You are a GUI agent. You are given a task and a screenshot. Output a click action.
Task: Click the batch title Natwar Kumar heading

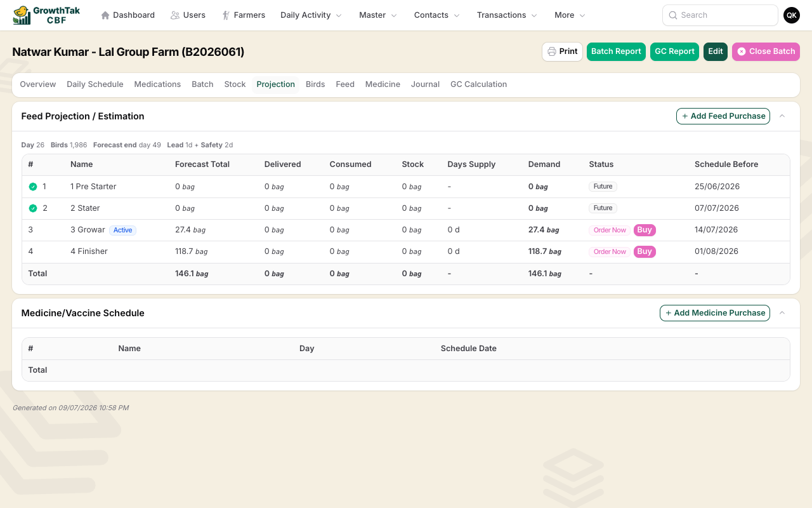pos(128,52)
